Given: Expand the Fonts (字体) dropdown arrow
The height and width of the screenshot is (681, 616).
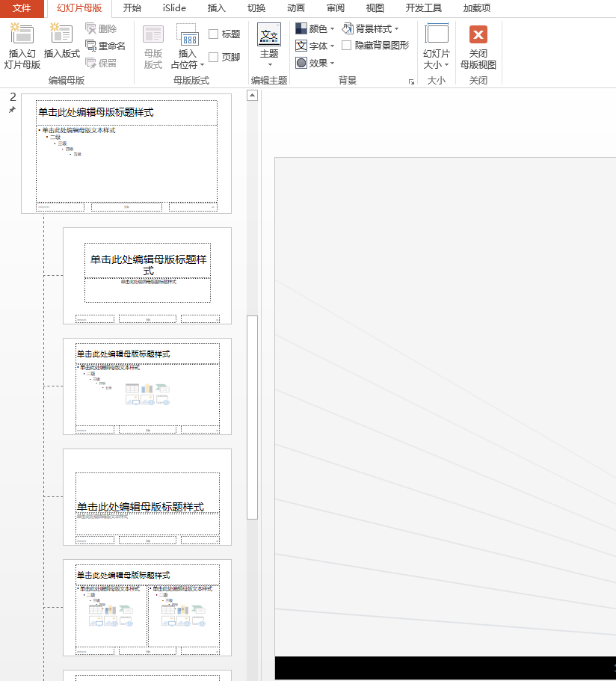Looking at the screenshot, I should [333, 46].
